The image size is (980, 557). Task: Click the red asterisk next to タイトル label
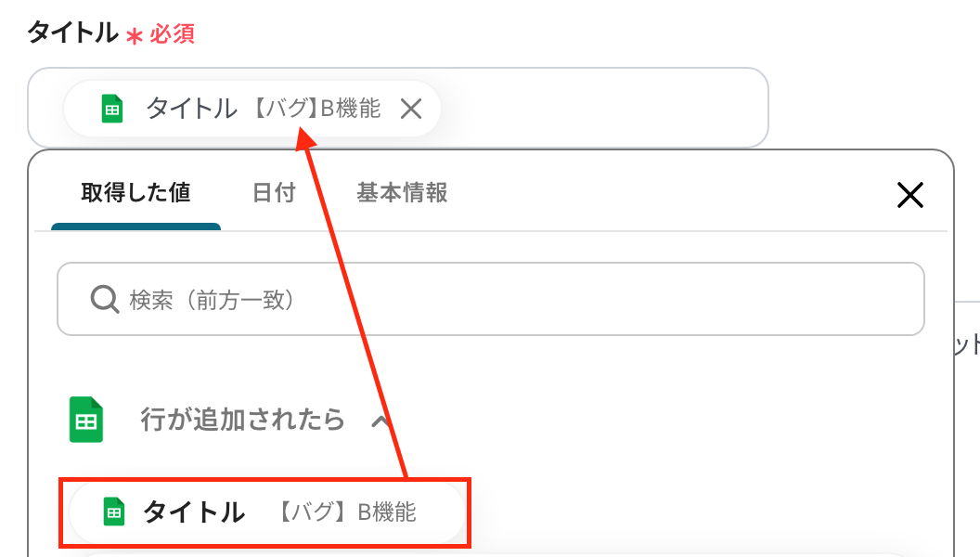click(x=134, y=36)
